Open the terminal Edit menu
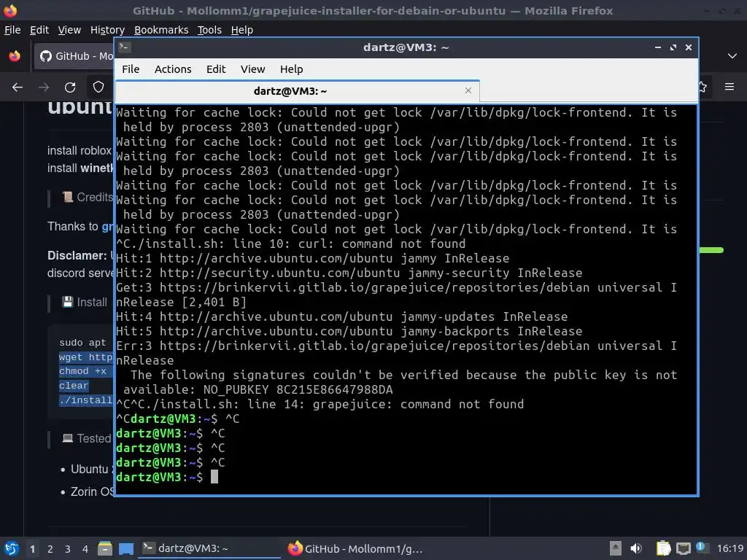Viewport: 747px width, 560px height. [216, 69]
